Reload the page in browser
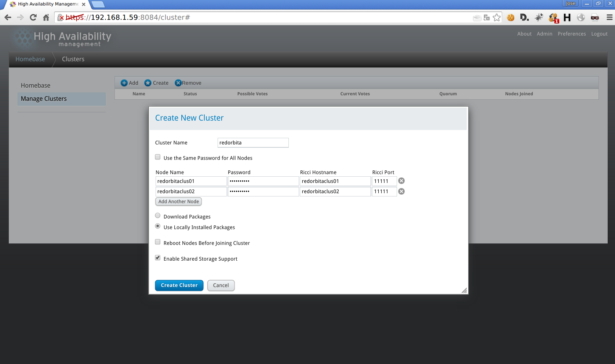Screen dimensions: 615x364 33,17
